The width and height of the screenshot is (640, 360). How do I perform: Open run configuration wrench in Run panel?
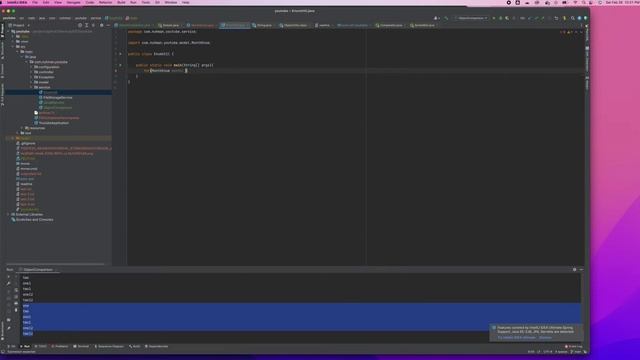click(x=9, y=283)
